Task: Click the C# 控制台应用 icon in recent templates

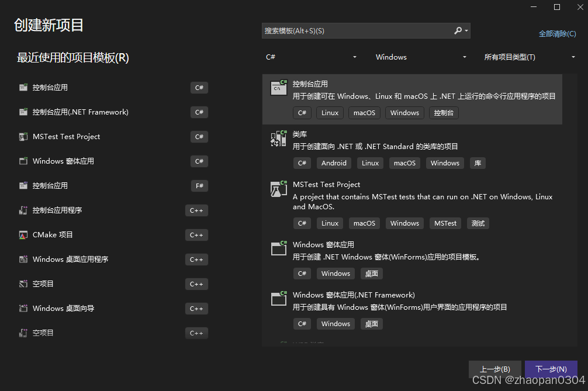Action: 23,87
